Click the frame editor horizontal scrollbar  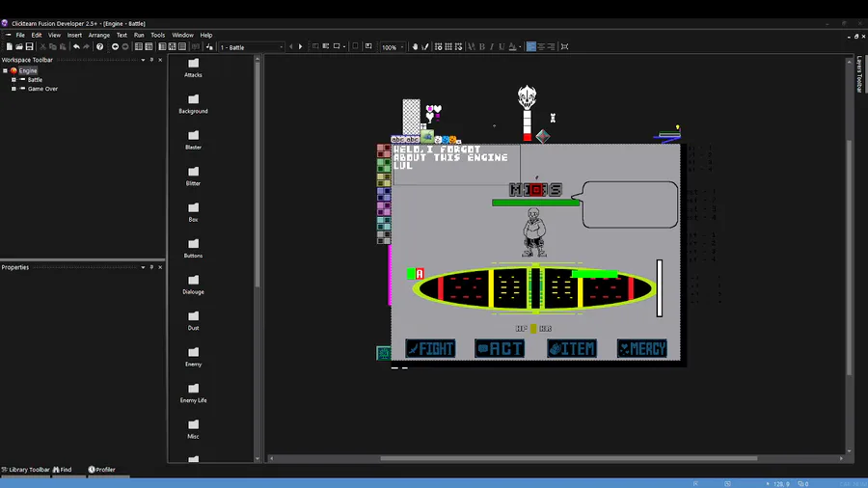(568, 458)
